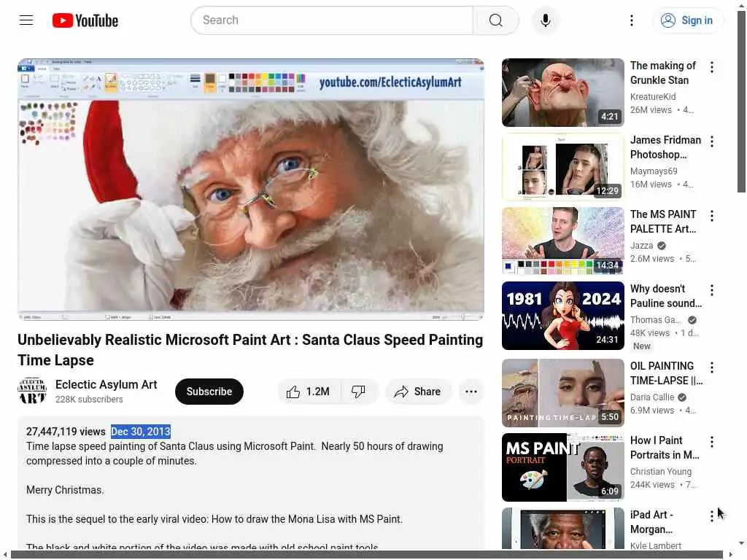Click the vertical page scrollbar thumb
This screenshot has width=747, height=560.
pos(741,102)
